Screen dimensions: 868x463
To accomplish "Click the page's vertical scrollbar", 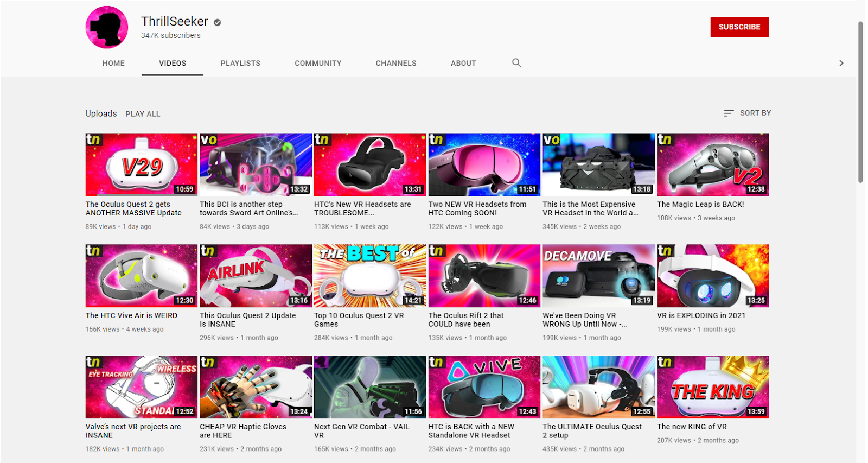I will coord(860,103).
